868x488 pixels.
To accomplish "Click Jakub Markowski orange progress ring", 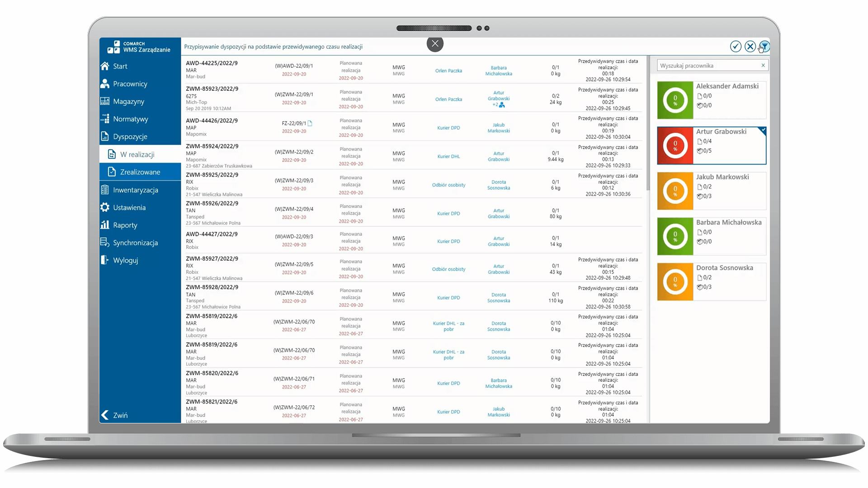I will tap(675, 191).
